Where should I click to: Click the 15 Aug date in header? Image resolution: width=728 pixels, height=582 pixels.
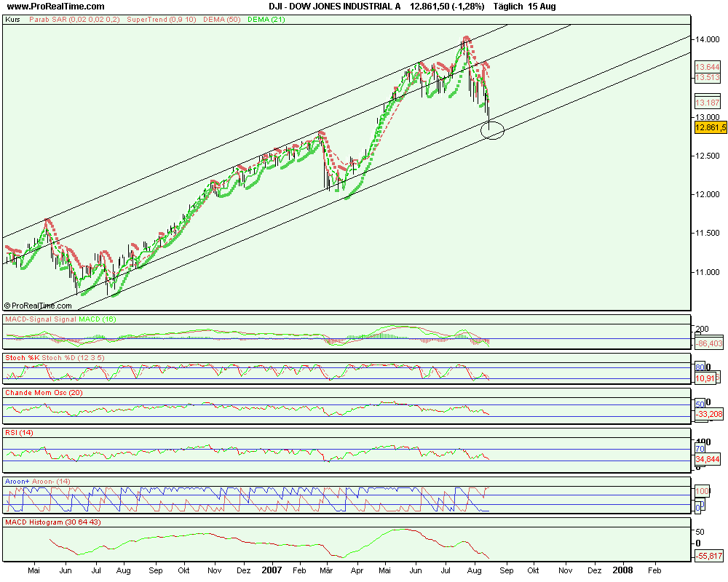click(542, 7)
